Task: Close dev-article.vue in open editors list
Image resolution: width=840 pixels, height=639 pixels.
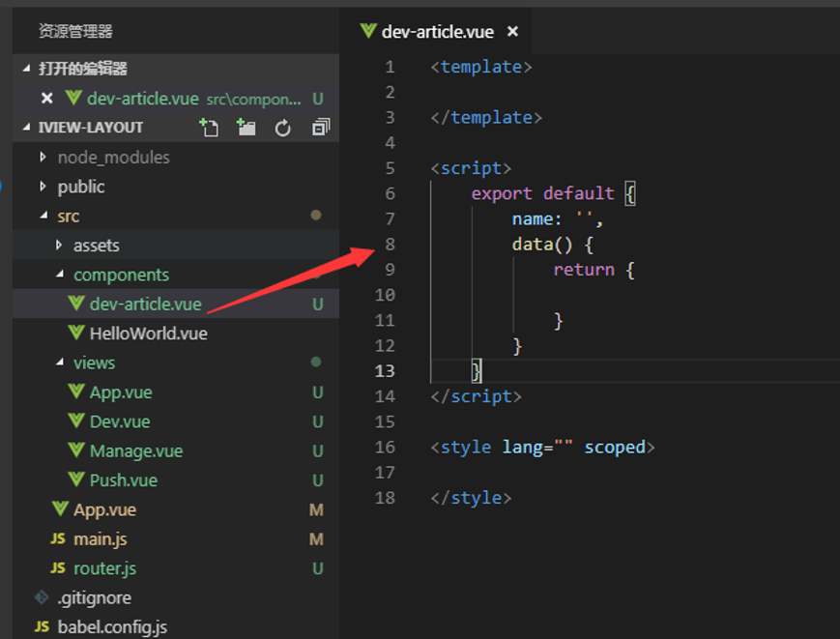Action: pyautogui.click(x=47, y=99)
